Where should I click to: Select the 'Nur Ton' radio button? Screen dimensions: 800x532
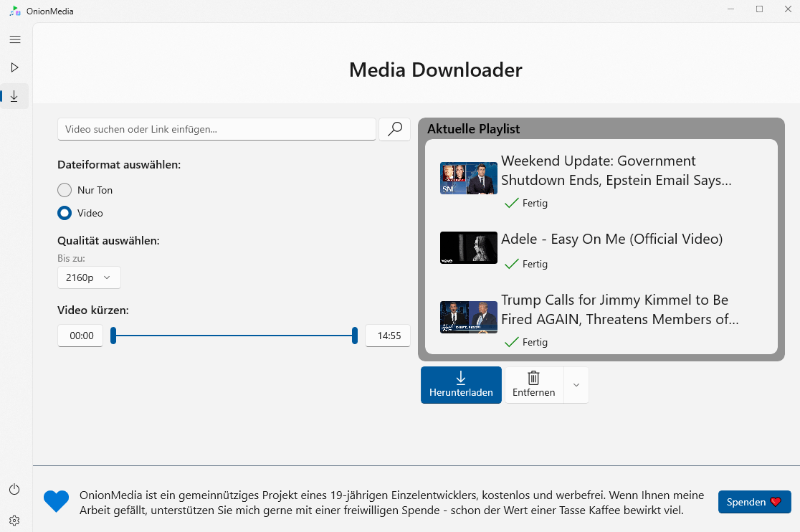pyautogui.click(x=64, y=190)
